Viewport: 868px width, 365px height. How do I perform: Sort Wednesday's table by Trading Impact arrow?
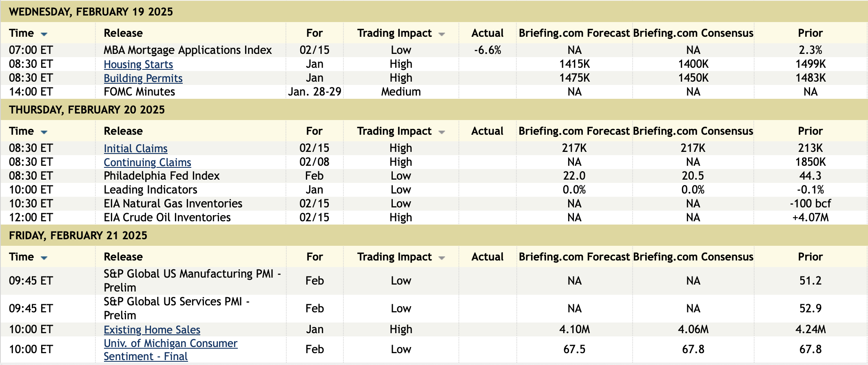(x=441, y=34)
